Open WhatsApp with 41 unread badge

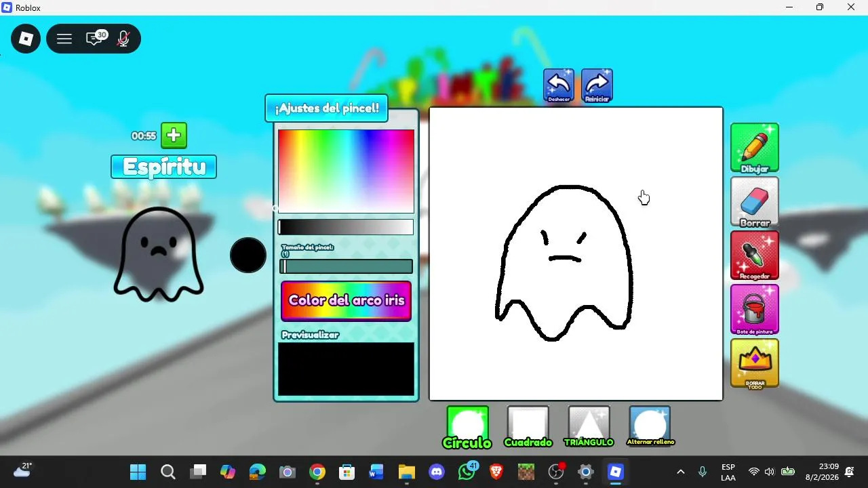(x=467, y=472)
